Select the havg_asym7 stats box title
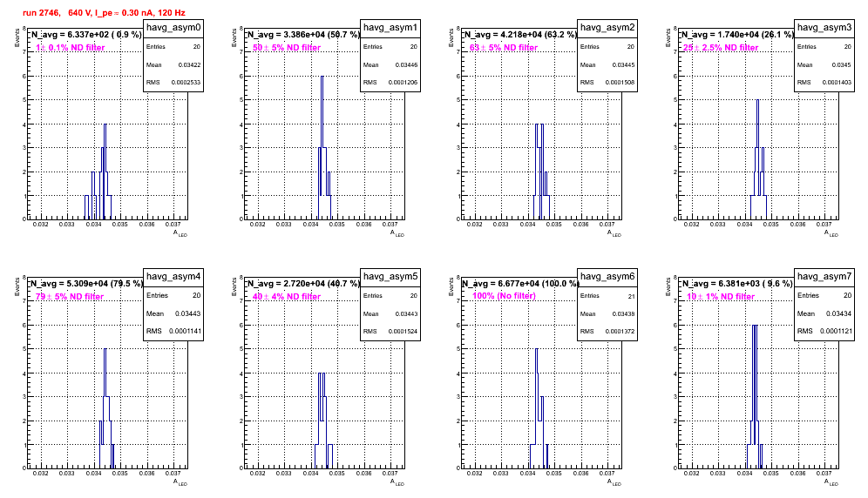 point(824,276)
